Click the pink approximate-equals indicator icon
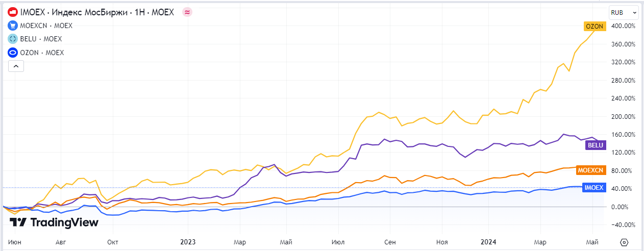Image resolution: width=644 pixels, height=251 pixels. 187,12
